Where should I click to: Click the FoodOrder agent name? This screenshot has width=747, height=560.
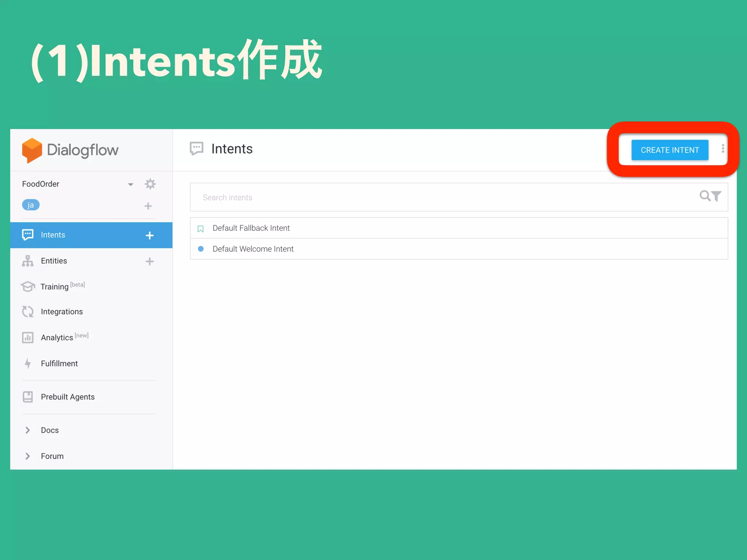coord(40,184)
